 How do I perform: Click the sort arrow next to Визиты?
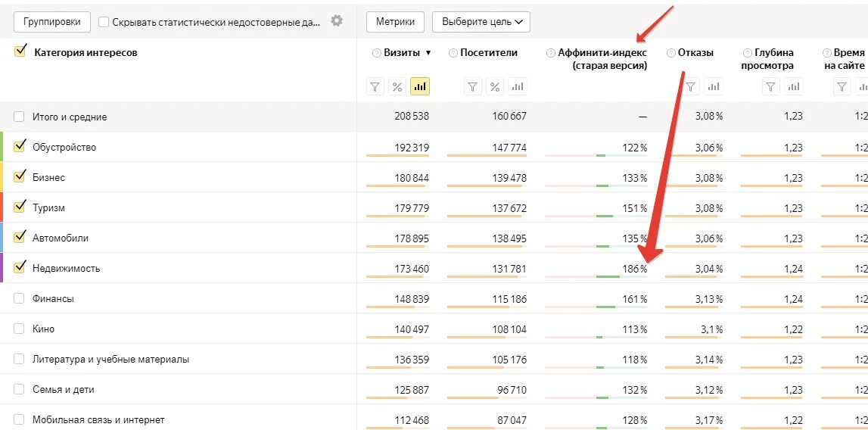(x=428, y=53)
